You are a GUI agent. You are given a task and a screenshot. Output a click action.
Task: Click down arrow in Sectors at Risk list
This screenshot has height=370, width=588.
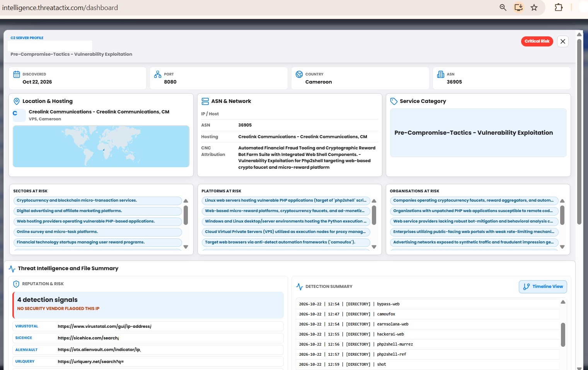click(186, 247)
